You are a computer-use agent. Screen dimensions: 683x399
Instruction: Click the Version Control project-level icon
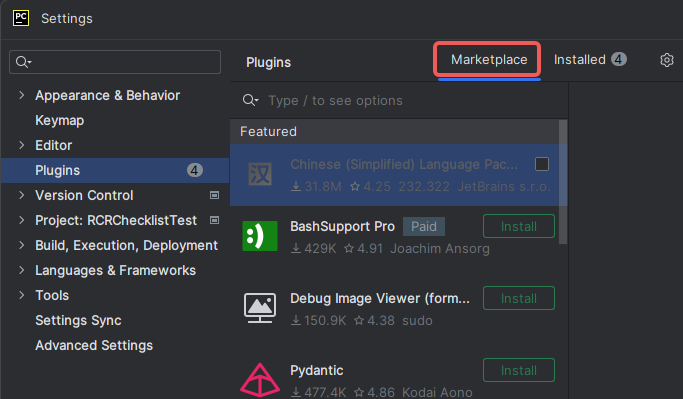214,195
